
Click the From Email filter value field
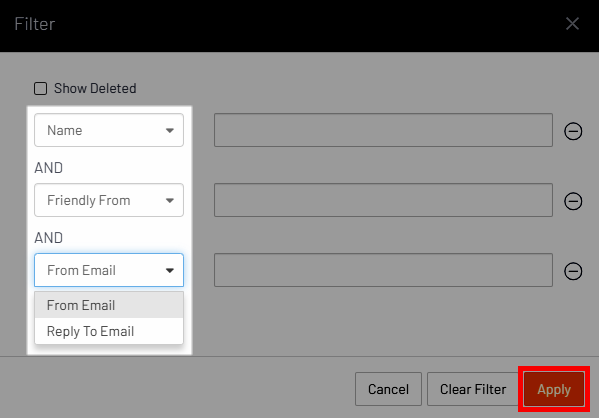[x=383, y=270]
